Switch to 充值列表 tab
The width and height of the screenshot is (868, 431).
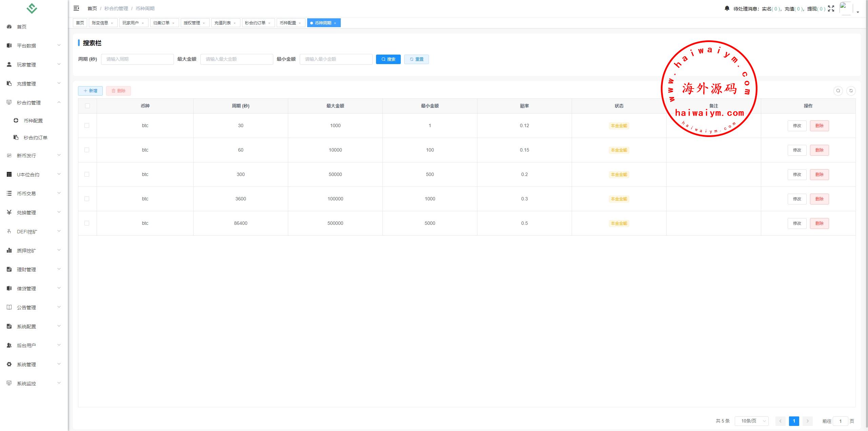pyautogui.click(x=222, y=23)
